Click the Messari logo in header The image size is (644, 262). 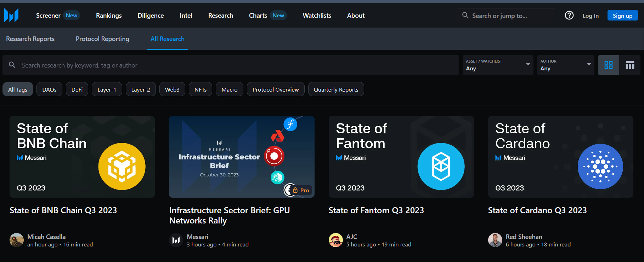point(11,16)
